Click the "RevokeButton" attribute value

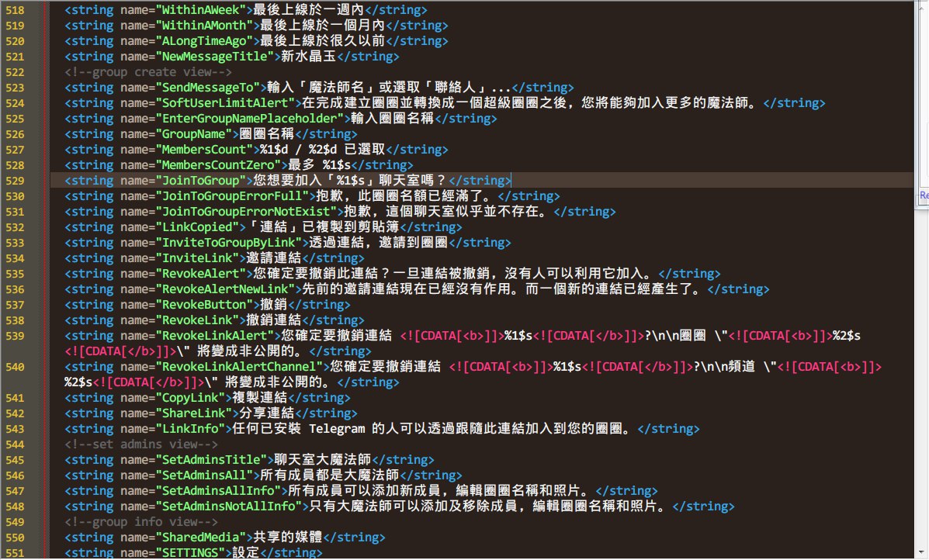click(x=204, y=304)
